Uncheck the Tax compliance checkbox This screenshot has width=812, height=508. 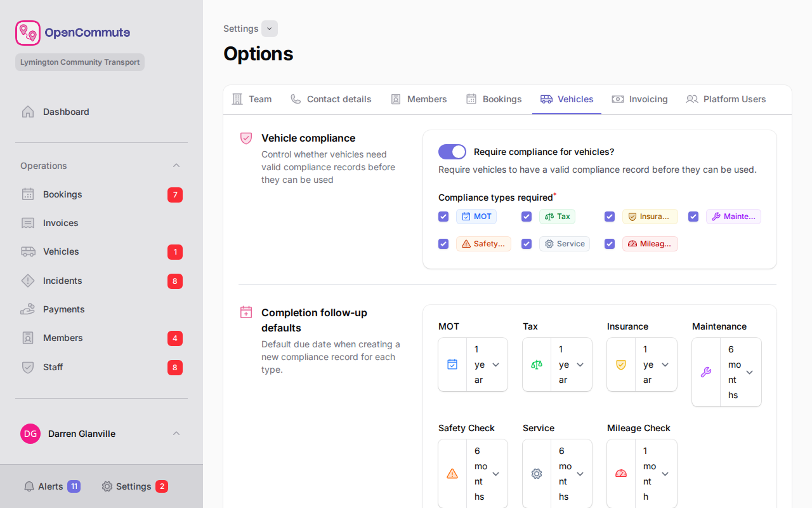coord(527,217)
